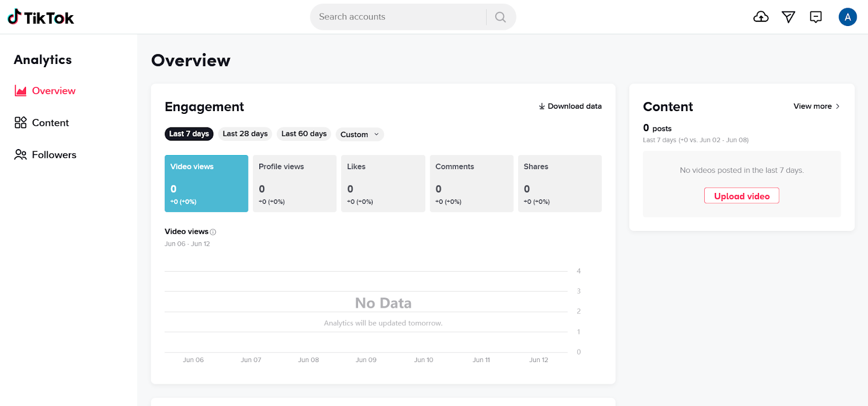
Task: Expand Content via View more chevron
Action: 838,106
